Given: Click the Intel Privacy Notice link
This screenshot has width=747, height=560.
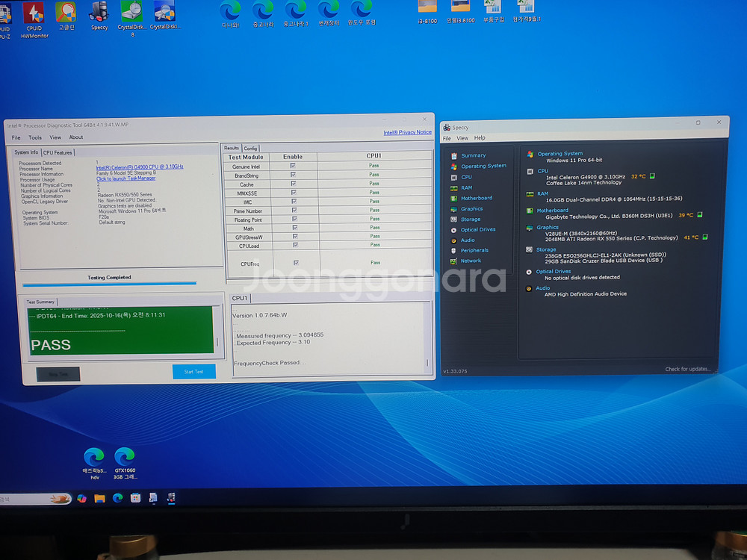Looking at the screenshot, I should tap(407, 132).
